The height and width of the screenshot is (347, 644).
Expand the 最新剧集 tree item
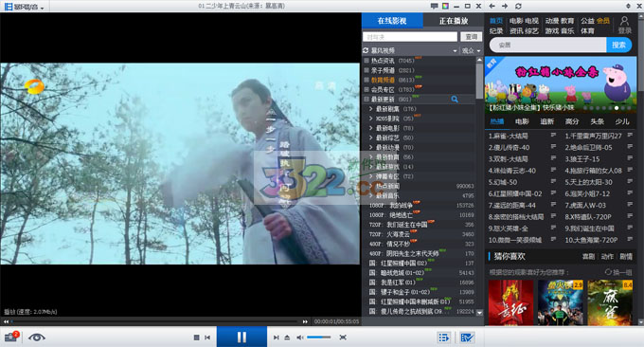(371, 109)
